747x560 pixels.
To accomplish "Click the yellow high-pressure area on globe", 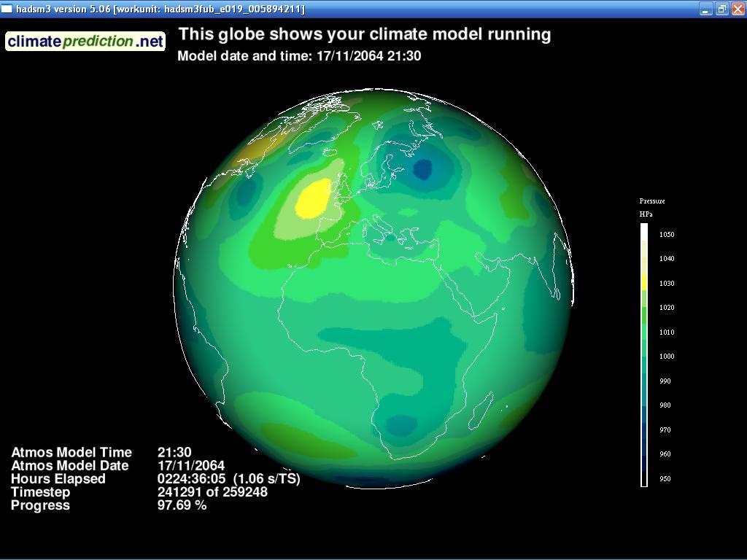I will [314, 198].
